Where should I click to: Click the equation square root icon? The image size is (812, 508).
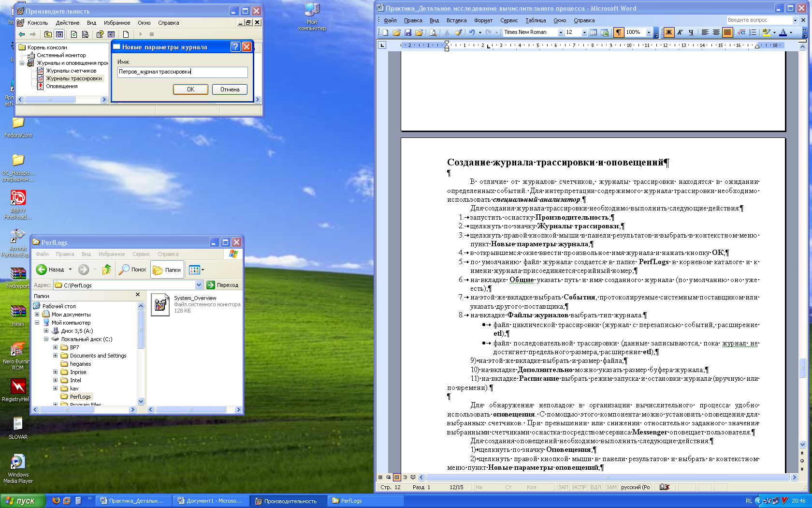coord(741,32)
